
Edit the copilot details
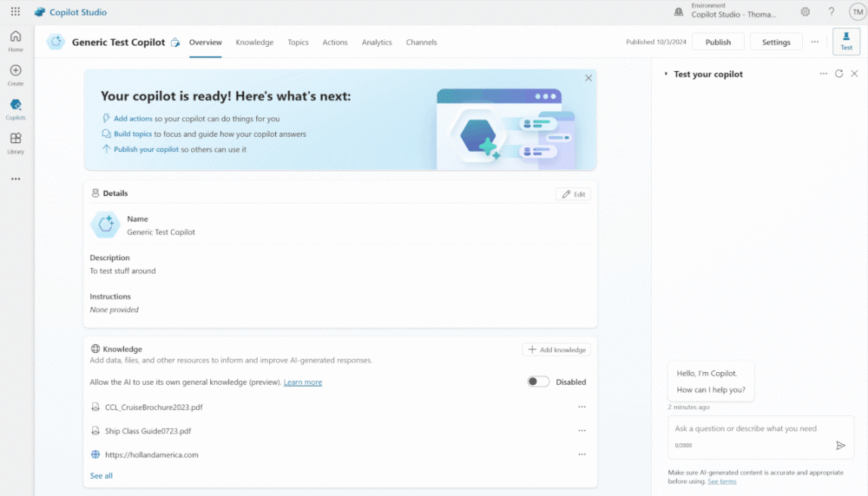pos(573,194)
